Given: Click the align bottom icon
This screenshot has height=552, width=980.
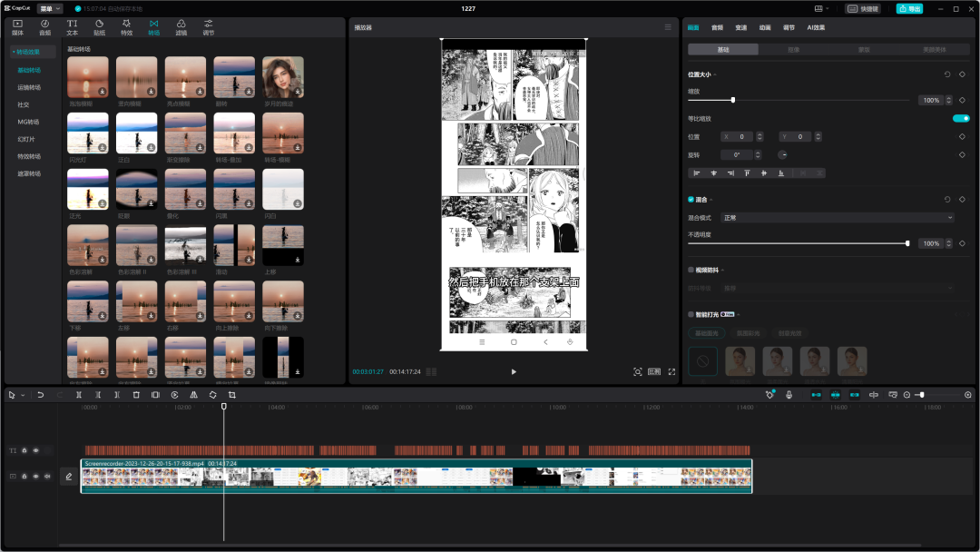Looking at the screenshot, I should click(x=780, y=173).
